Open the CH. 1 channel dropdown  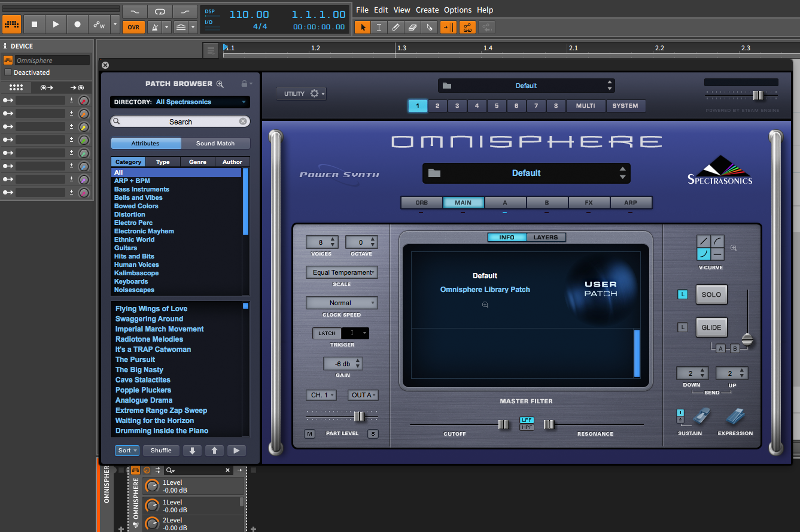pyautogui.click(x=322, y=395)
